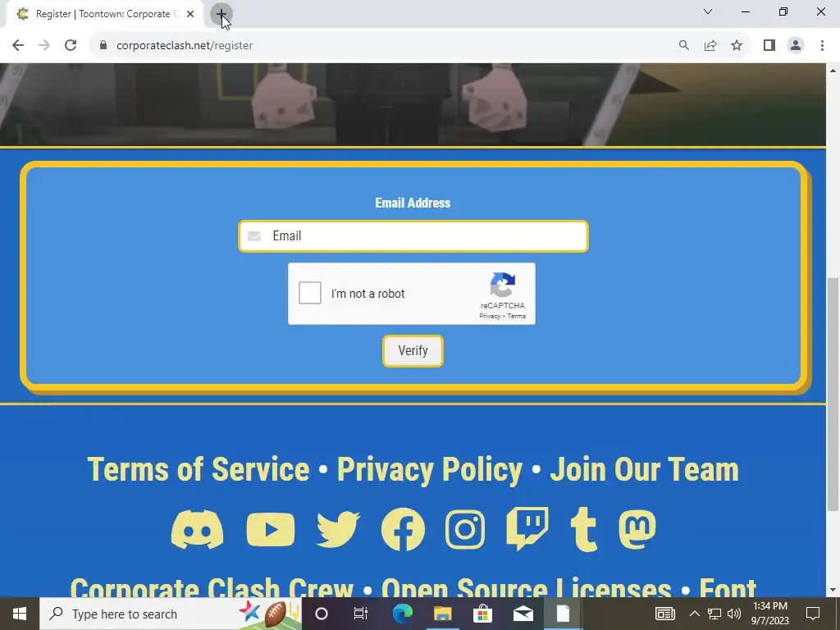
Task: Go back using the browser back arrow
Action: (18, 46)
